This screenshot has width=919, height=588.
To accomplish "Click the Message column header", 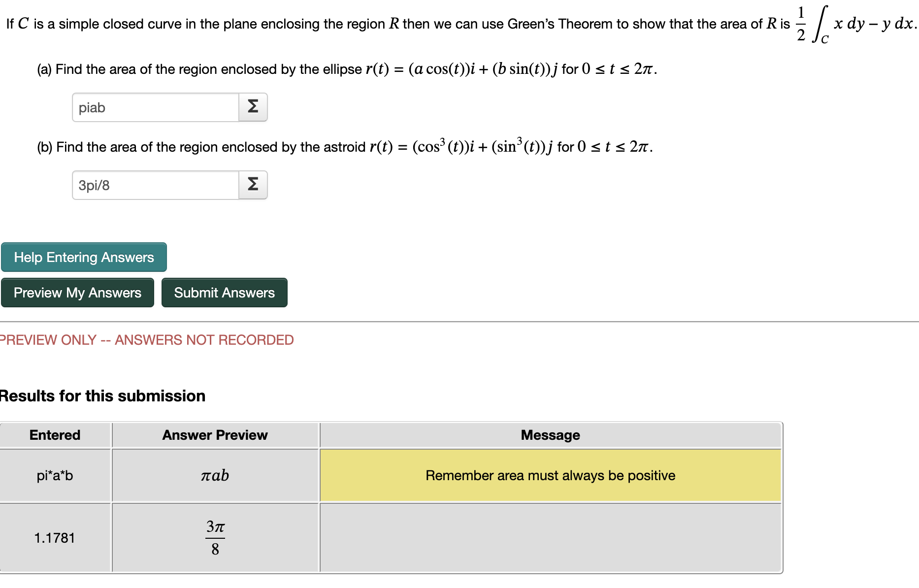I will tap(550, 435).
